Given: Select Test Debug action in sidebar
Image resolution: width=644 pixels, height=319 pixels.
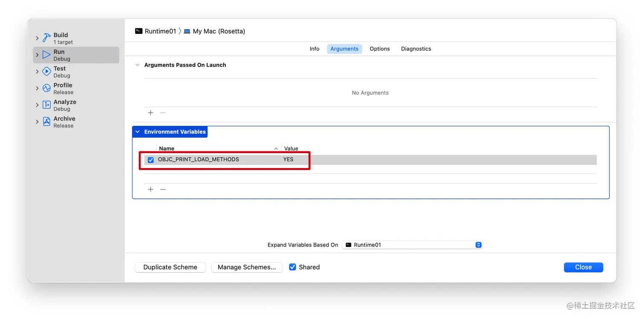Looking at the screenshot, I should click(x=76, y=72).
